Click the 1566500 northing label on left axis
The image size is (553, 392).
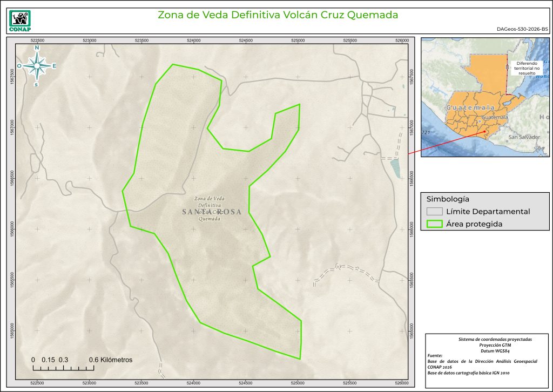pyautogui.click(x=12, y=178)
